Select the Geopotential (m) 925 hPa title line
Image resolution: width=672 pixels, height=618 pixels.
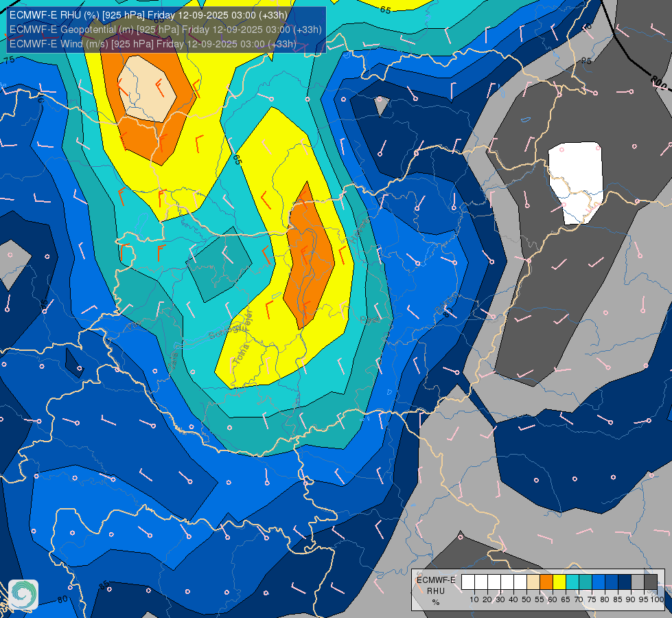165,30
